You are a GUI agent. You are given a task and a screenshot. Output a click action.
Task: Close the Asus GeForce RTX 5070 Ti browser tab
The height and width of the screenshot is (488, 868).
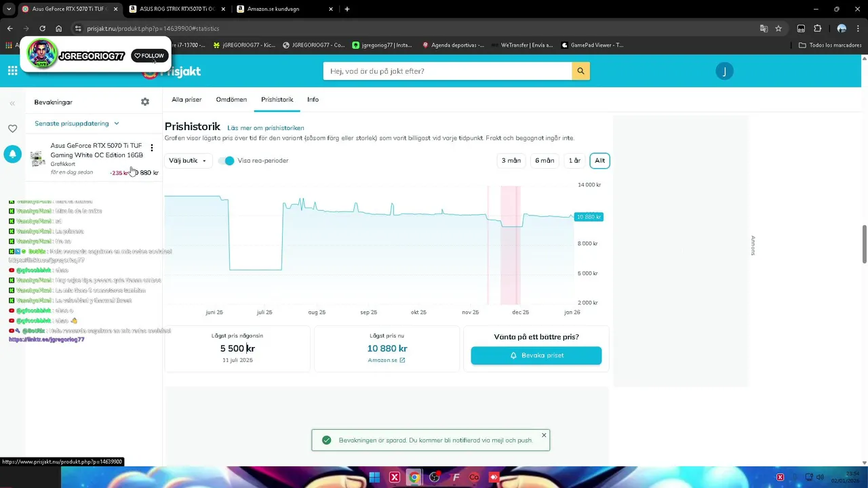[116, 9]
